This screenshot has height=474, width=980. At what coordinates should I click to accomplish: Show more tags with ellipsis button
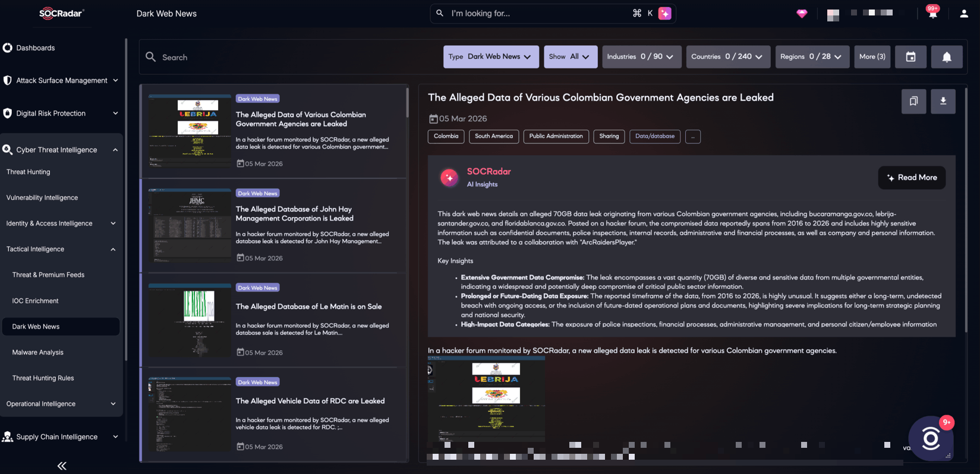point(692,137)
